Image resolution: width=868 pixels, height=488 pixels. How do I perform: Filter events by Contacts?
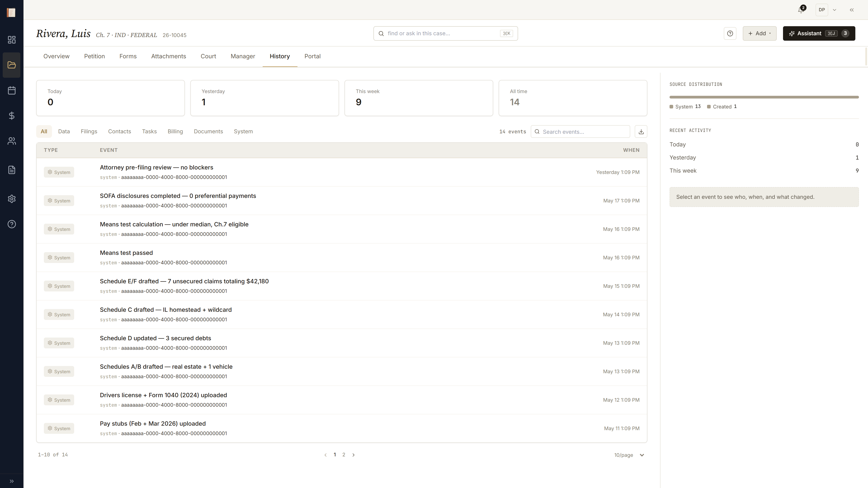[x=120, y=131]
